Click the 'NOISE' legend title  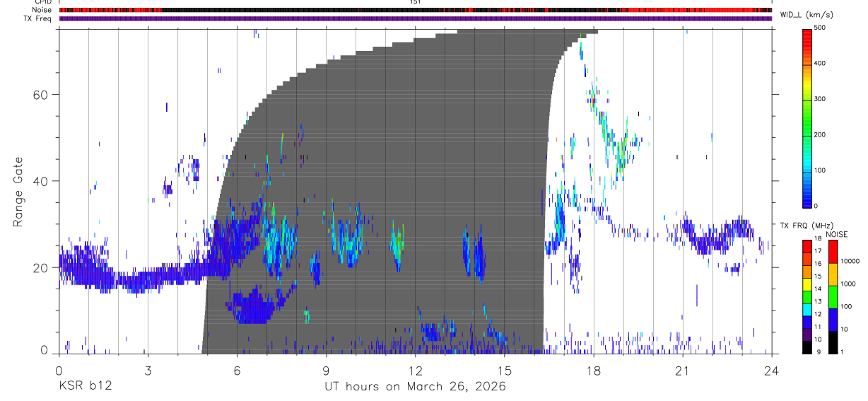pos(838,235)
